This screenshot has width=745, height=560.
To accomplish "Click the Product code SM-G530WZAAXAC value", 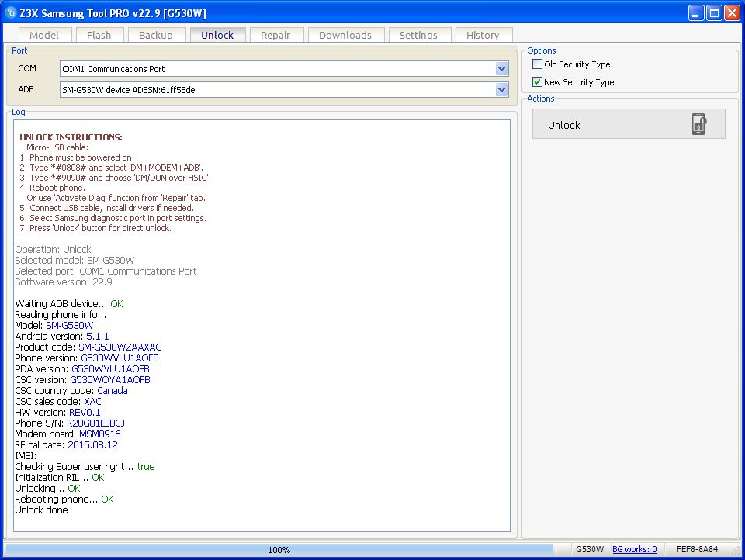I will (120, 347).
